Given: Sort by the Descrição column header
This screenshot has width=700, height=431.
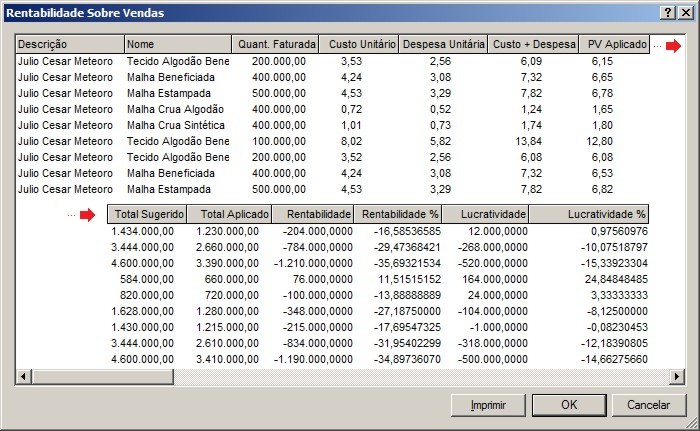Looking at the screenshot, I should pyautogui.click(x=70, y=45).
